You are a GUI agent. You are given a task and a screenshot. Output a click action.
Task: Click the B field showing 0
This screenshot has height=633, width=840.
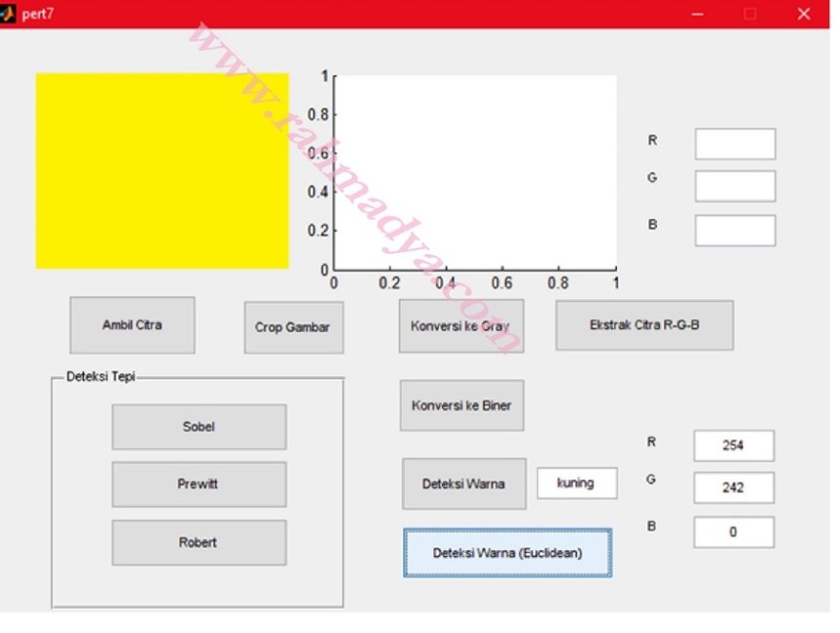click(733, 532)
